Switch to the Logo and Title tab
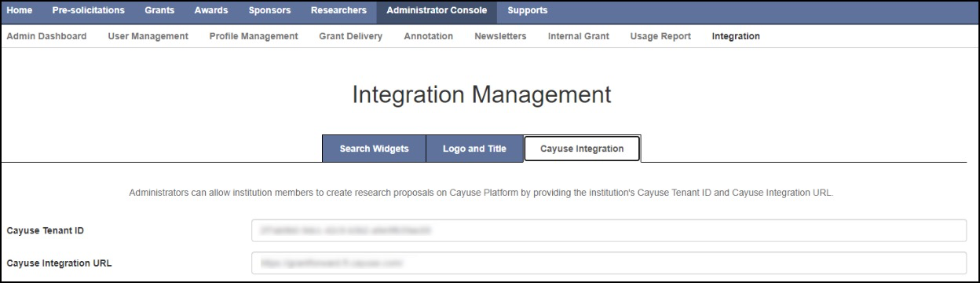980x283 pixels. coord(474,149)
